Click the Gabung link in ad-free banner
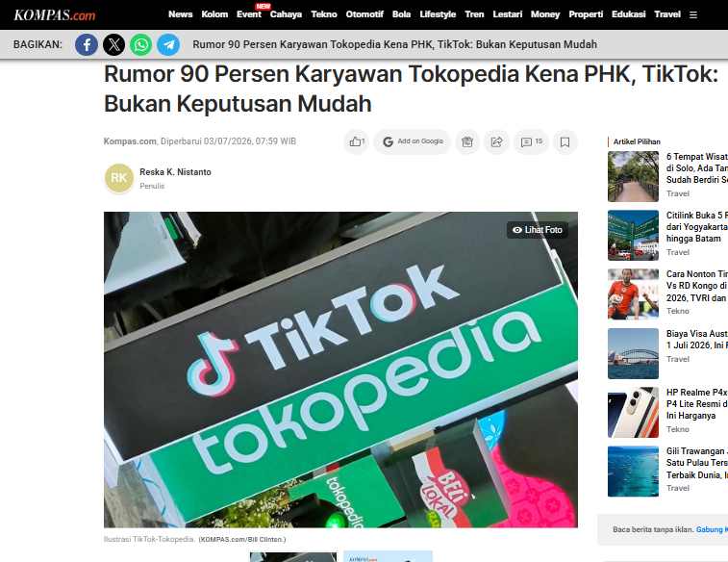728x562 pixels. [x=712, y=529]
